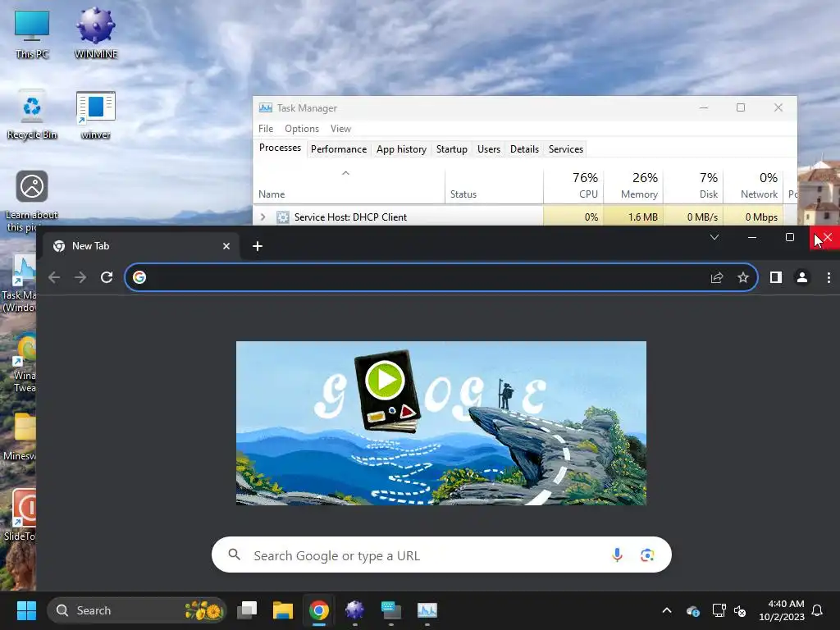The image size is (840, 630).
Task: Click the magnifier icon in Google search box
Action: 234,555
